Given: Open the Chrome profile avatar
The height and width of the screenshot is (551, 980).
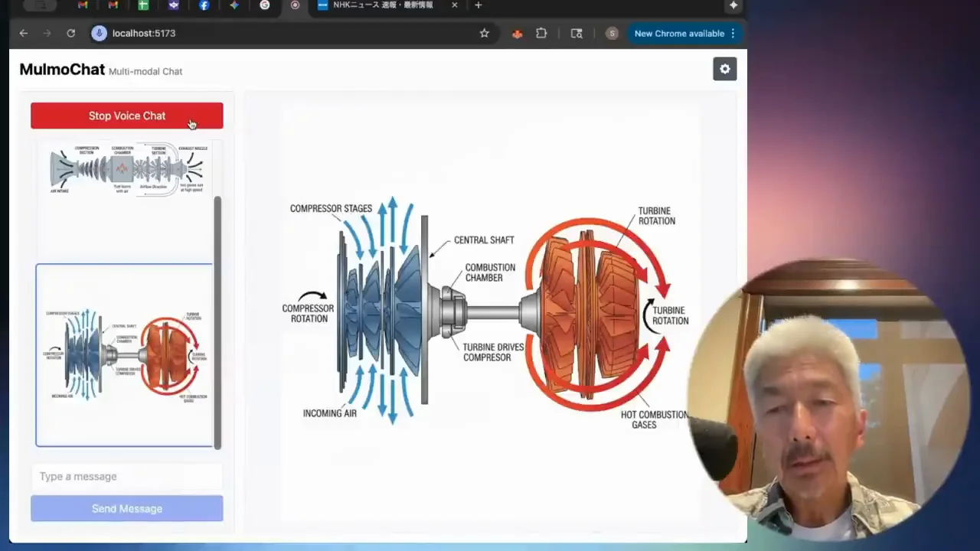Looking at the screenshot, I should coord(612,33).
